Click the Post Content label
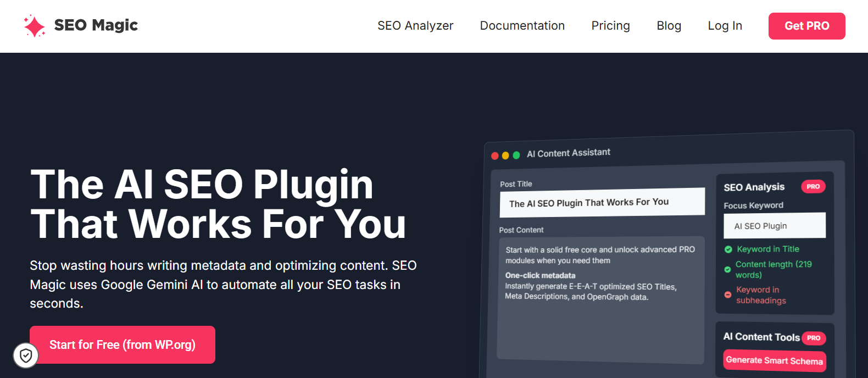 (x=521, y=230)
